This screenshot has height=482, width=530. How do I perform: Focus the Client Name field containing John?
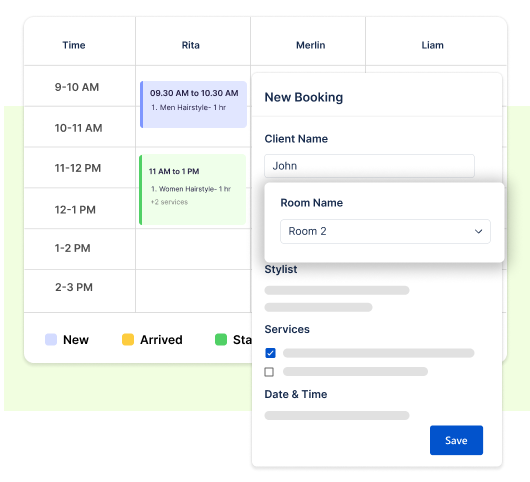click(x=369, y=166)
